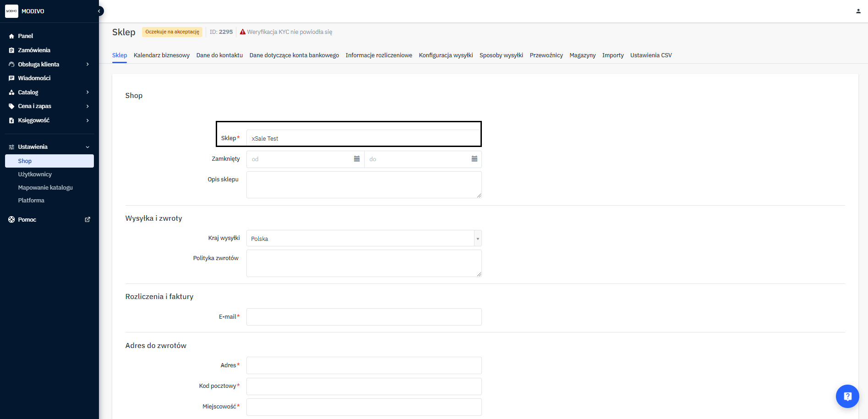Click the user account icon
The width and height of the screenshot is (868, 419).
858,11
